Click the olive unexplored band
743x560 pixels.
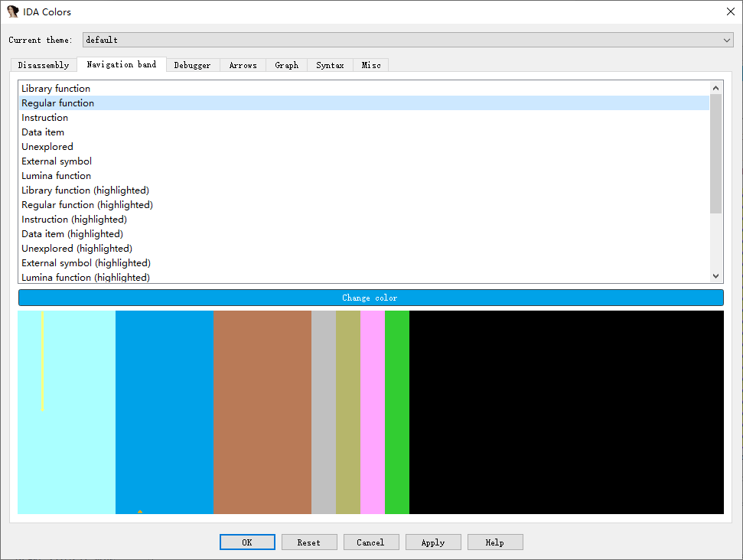348,412
